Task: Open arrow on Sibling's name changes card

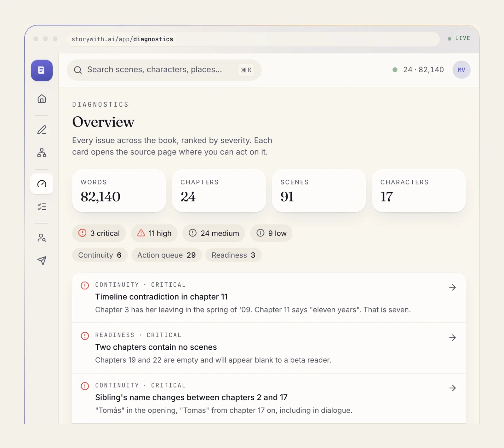Action: (452, 388)
